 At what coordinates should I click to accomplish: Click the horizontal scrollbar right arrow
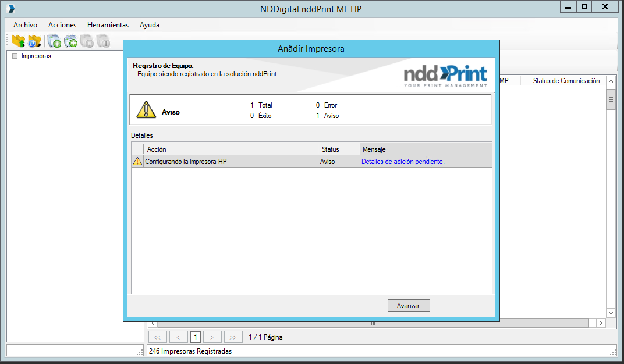coord(600,323)
